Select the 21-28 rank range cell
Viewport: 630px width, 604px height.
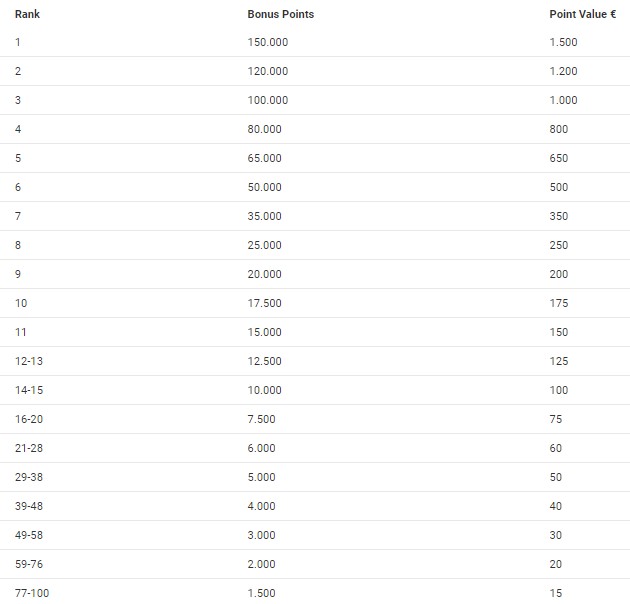[29, 448]
